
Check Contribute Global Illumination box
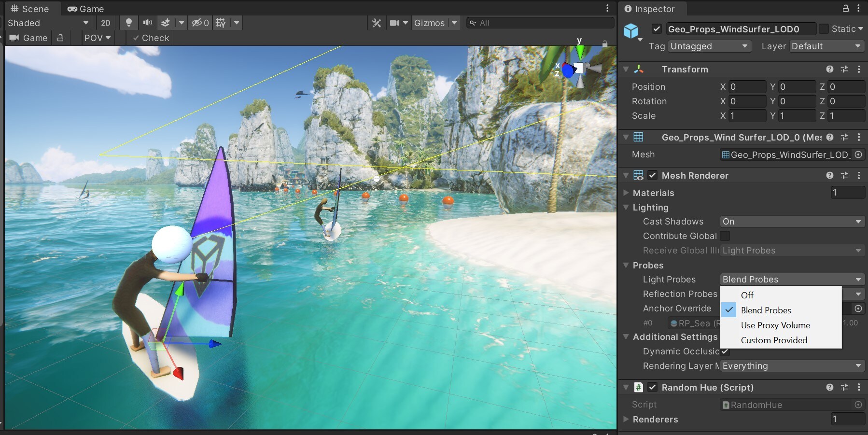click(x=725, y=236)
